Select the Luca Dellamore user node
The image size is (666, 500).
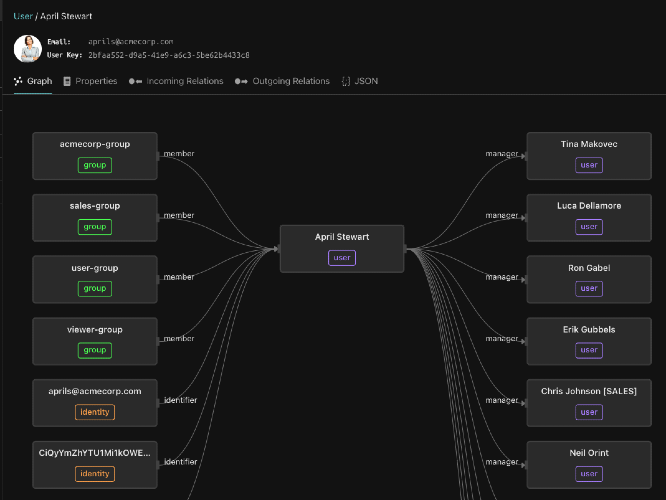point(589,218)
